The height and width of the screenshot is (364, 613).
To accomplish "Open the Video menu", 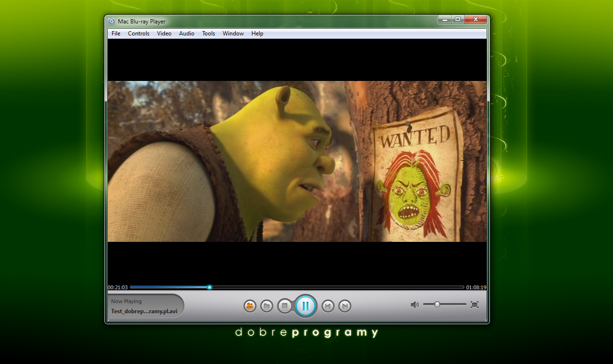I will coord(164,34).
